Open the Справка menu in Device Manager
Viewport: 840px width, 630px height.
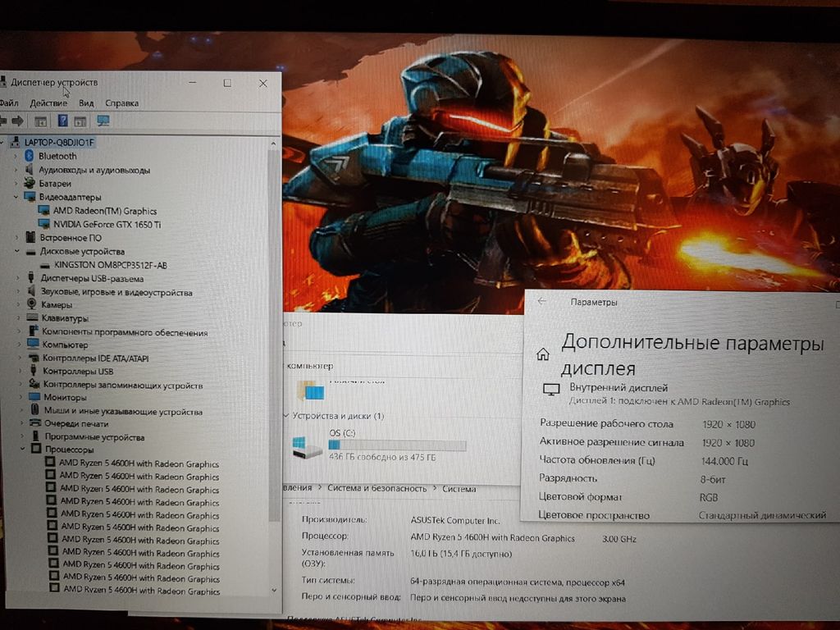[121, 103]
